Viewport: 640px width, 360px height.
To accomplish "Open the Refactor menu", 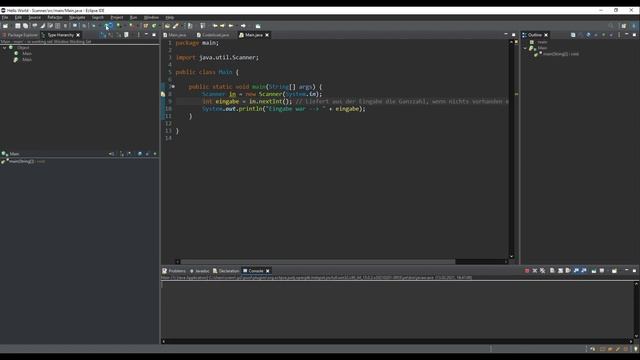I will pos(55,18).
